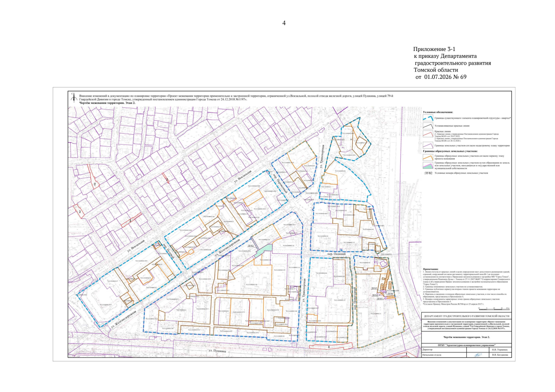
Task: Click the пер. Переездный street label
Action: pos(355,298)
